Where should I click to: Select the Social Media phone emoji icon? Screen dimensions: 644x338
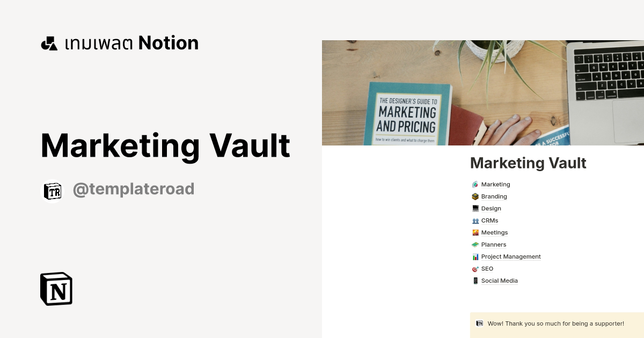pos(475,281)
